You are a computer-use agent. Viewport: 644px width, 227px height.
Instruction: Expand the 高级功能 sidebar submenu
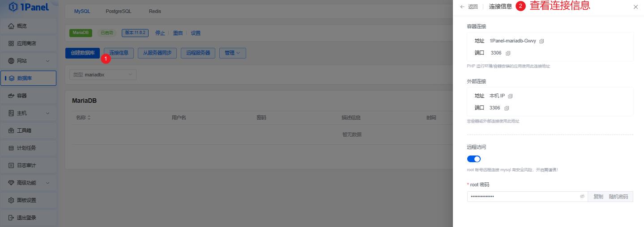[29, 183]
